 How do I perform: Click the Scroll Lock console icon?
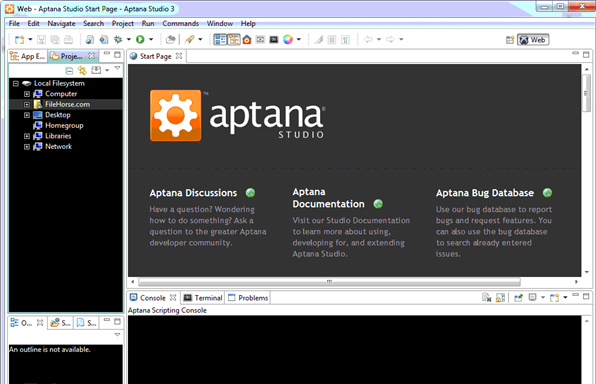pos(501,297)
